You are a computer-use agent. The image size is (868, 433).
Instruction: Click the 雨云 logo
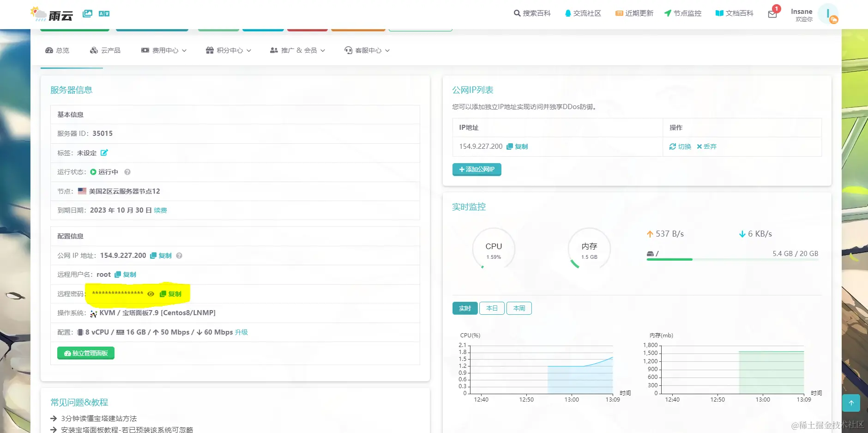pyautogui.click(x=52, y=14)
